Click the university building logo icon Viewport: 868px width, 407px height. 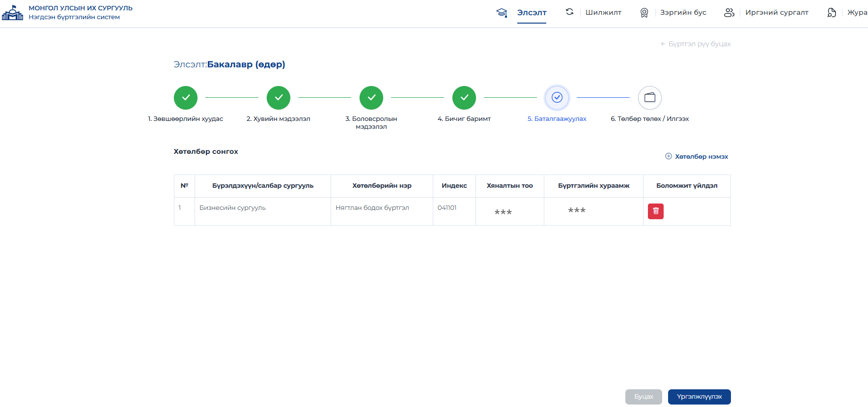[x=13, y=13]
